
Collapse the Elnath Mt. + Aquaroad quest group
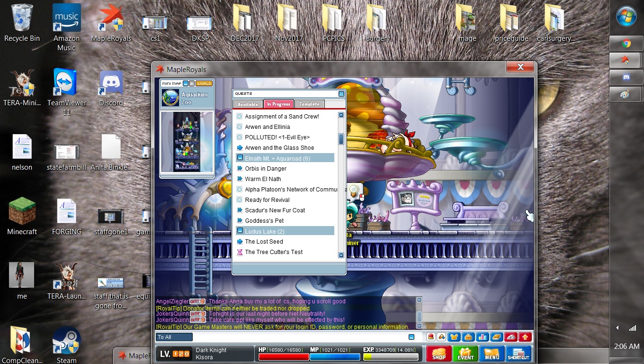(240, 158)
